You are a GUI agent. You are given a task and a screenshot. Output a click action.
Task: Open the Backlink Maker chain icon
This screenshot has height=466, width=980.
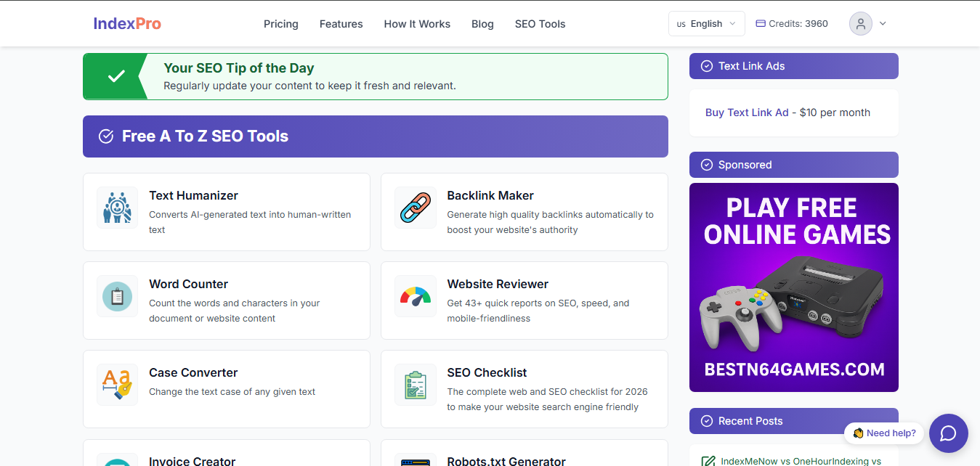(x=416, y=208)
